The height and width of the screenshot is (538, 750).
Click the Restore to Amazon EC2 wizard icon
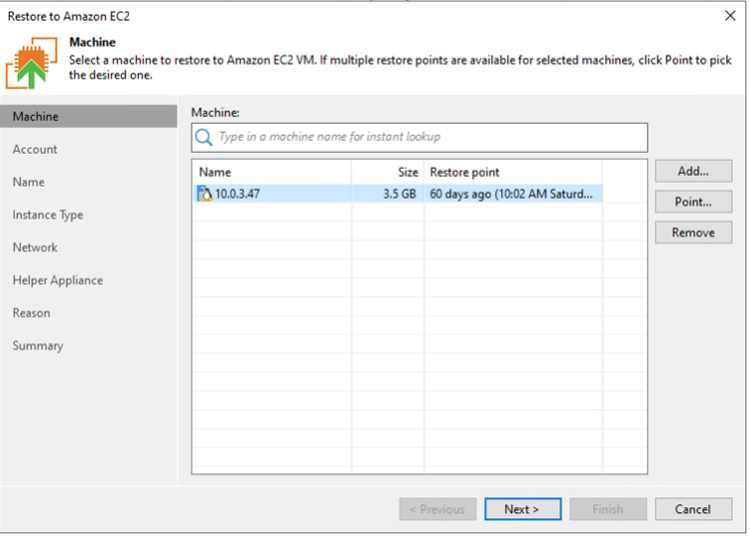click(31, 63)
